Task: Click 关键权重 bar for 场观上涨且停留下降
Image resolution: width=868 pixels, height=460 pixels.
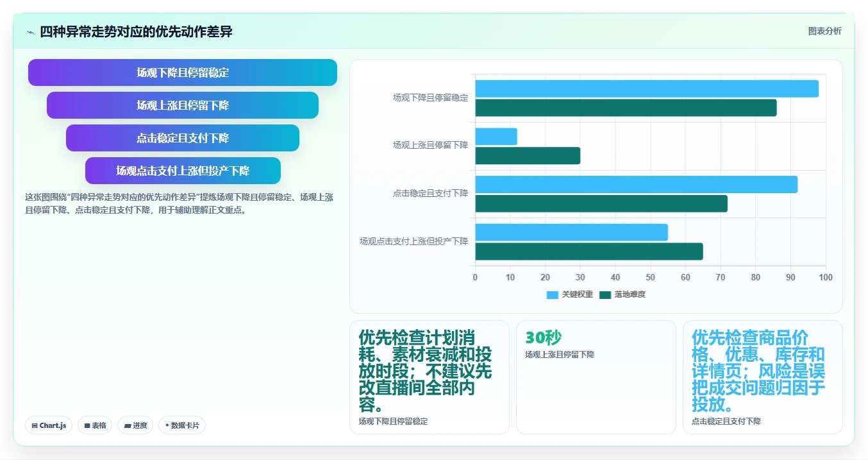Action: [496, 137]
